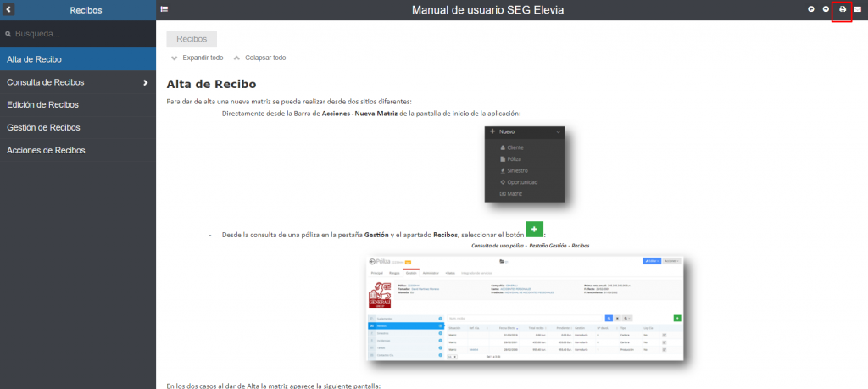Go to next page arrow icon
868x389 pixels.
tap(826, 9)
